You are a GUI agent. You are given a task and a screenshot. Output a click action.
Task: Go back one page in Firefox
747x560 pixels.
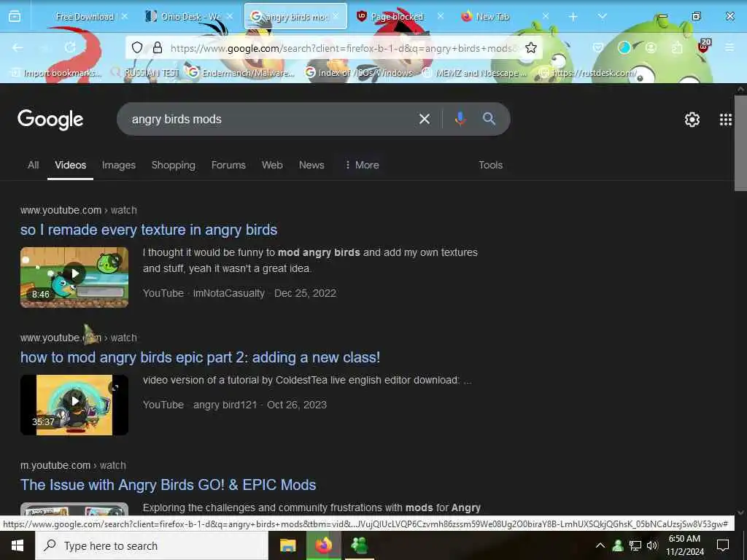pyautogui.click(x=18, y=47)
